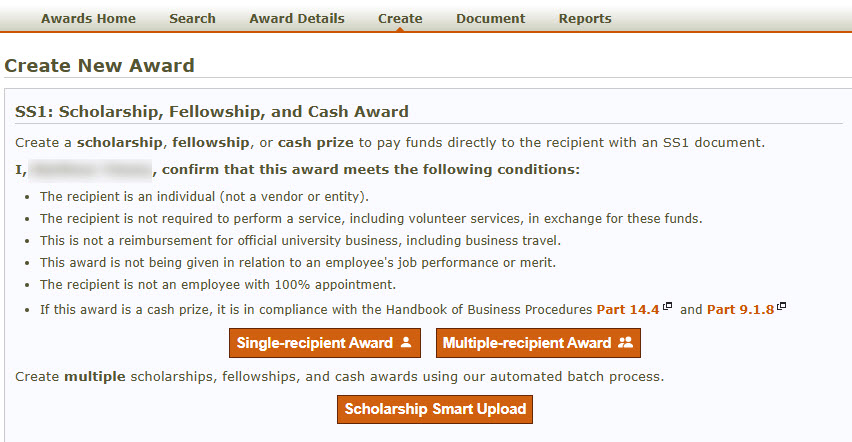Click the blurred confirmer name text
This screenshot has width=852, height=442.
(90, 169)
